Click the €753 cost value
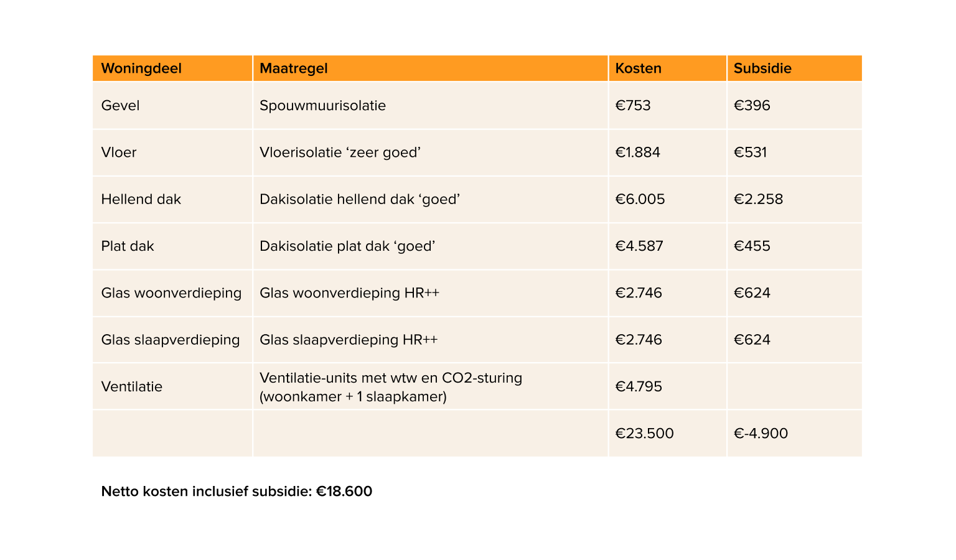This screenshot has width=956, height=560. pyautogui.click(x=633, y=106)
